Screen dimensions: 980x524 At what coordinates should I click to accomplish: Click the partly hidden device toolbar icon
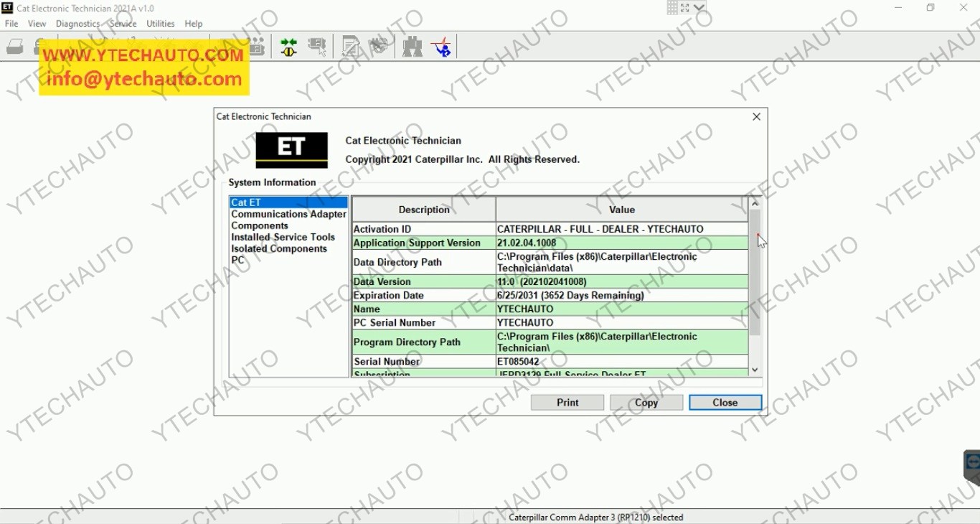tap(257, 47)
